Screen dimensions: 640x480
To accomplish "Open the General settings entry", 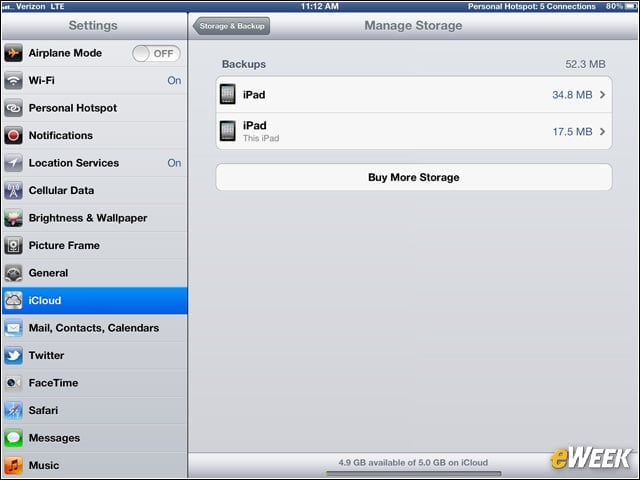I will pyautogui.click(x=95, y=273).
